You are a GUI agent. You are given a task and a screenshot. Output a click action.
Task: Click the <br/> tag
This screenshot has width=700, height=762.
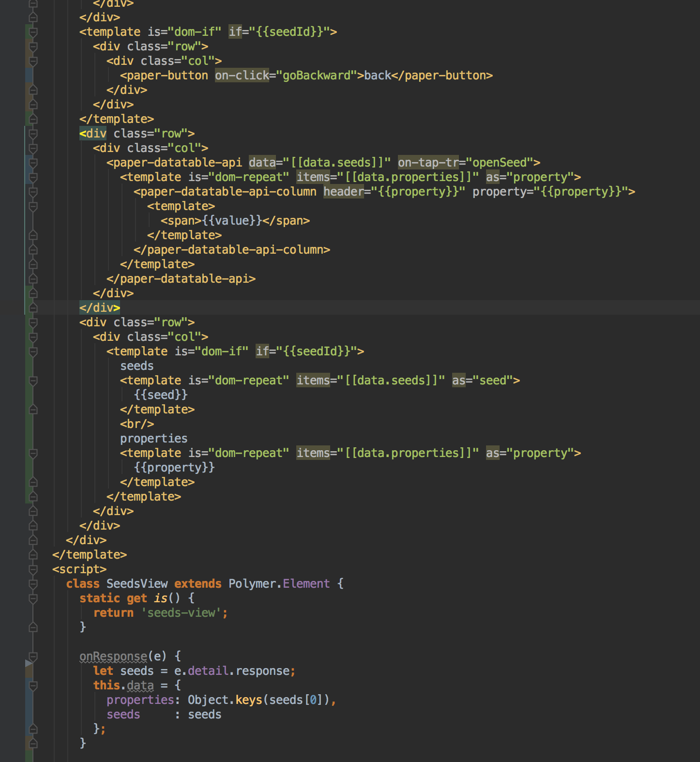[x=137, y=424]
